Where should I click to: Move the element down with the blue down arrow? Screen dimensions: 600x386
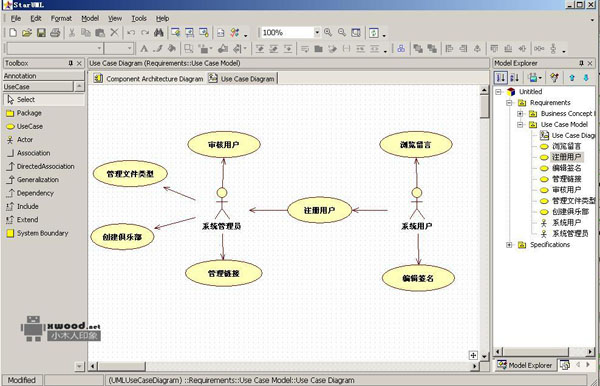[586, 78]
